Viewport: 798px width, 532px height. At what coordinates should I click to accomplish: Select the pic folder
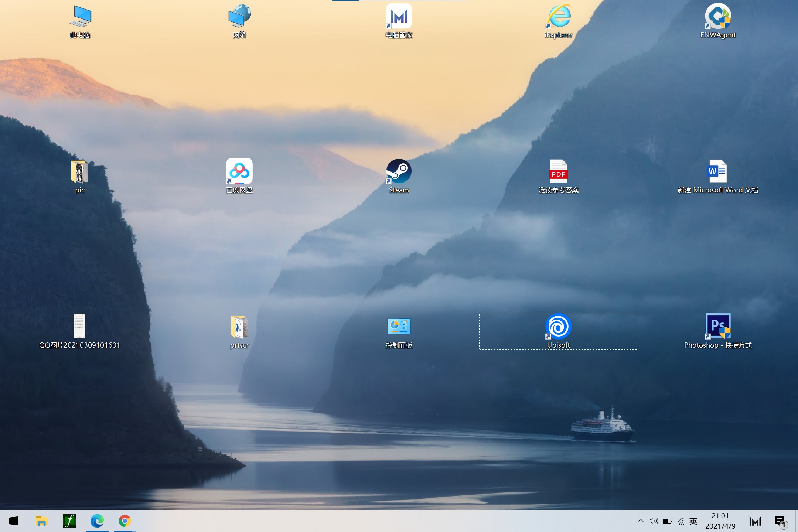tap(80, 172)
